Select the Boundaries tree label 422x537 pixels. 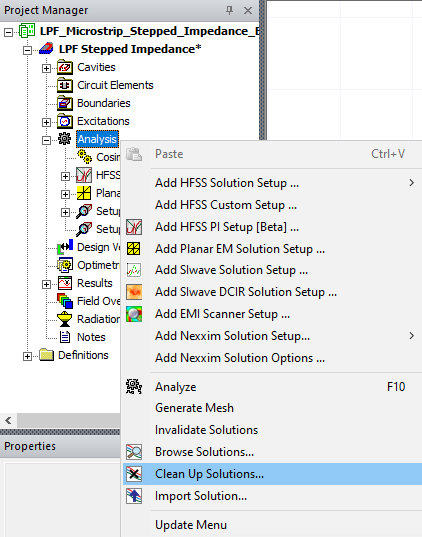[x=104, y=103]
